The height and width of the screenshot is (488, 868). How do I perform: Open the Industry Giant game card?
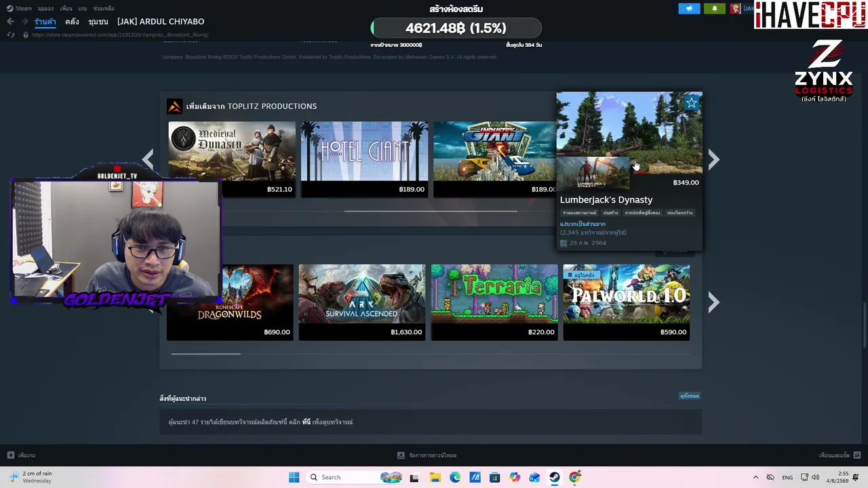494,160
